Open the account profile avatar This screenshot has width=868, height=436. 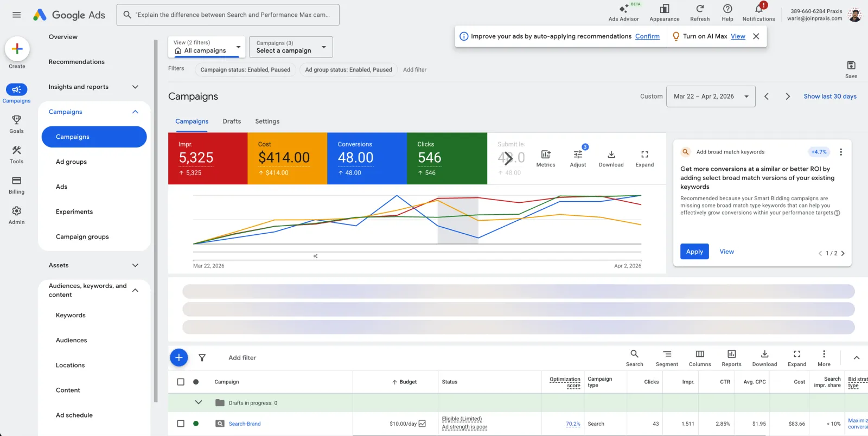(854, 15)
